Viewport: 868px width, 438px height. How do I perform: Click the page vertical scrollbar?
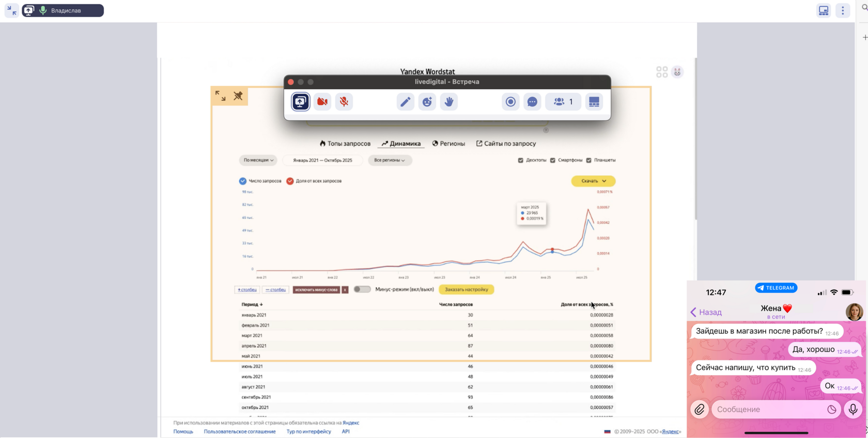click(x=696, y=140)
